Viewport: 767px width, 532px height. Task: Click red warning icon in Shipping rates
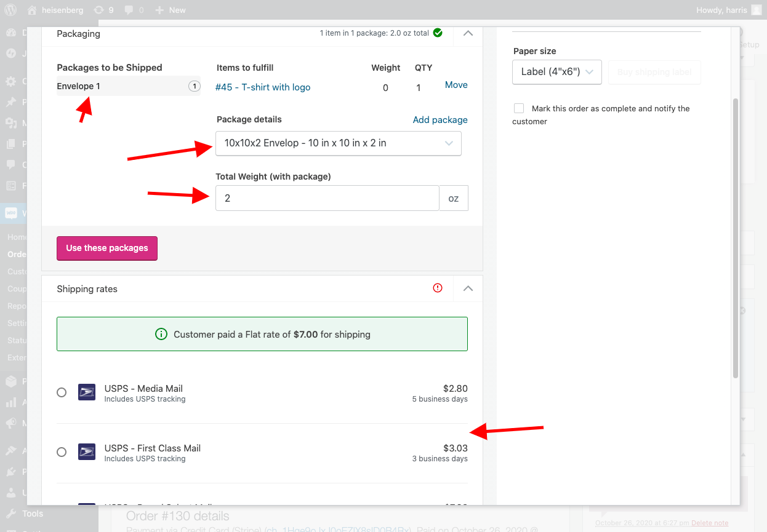coord(438,288)
